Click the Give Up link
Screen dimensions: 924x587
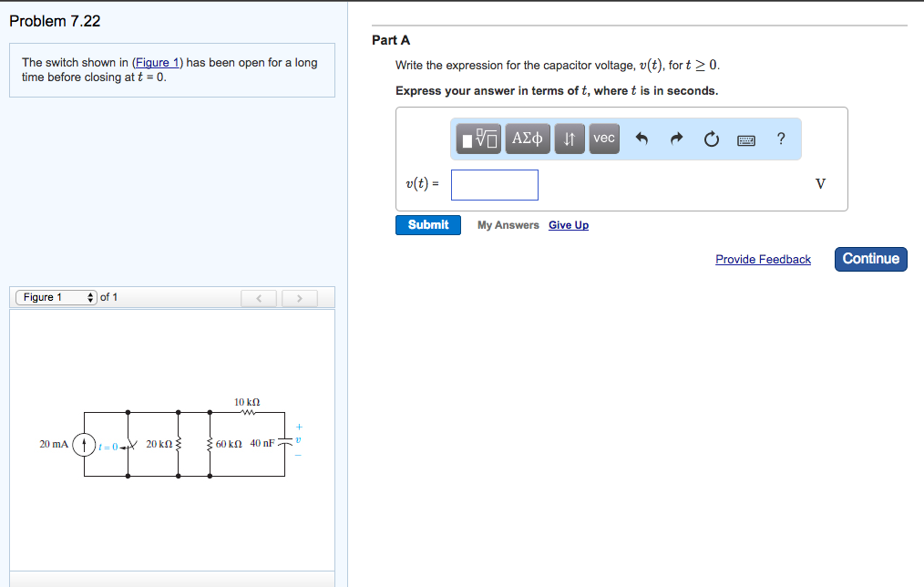coord(568,224)
